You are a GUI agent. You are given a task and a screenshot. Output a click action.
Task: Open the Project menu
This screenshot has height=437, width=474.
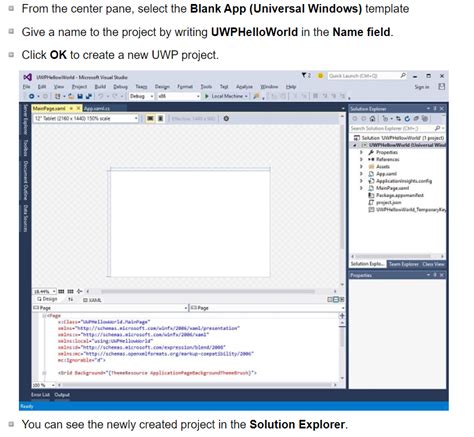[79, 87]
